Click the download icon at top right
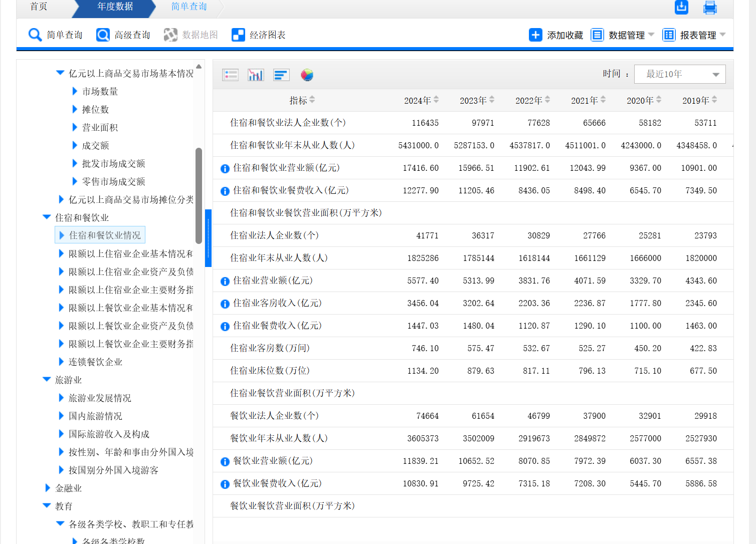The width and height of the screenshot is (756, 544). point(681,7)
